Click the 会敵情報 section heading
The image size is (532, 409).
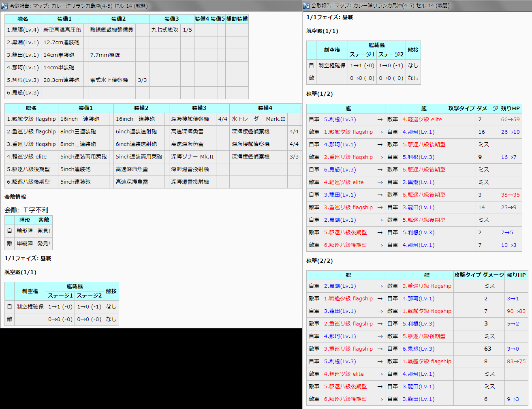click(15, 197)
